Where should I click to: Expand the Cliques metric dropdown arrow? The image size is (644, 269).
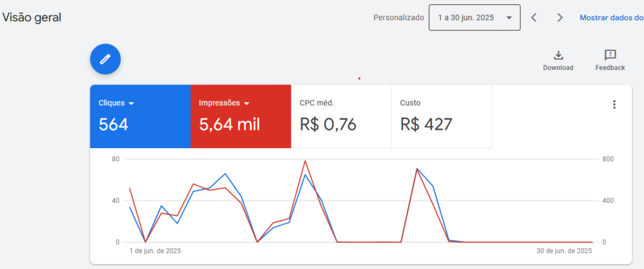(x=131, y=103)
